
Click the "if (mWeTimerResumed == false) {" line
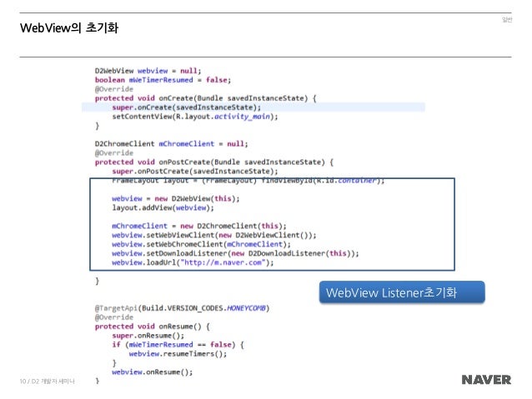click(x=178, y=345)
